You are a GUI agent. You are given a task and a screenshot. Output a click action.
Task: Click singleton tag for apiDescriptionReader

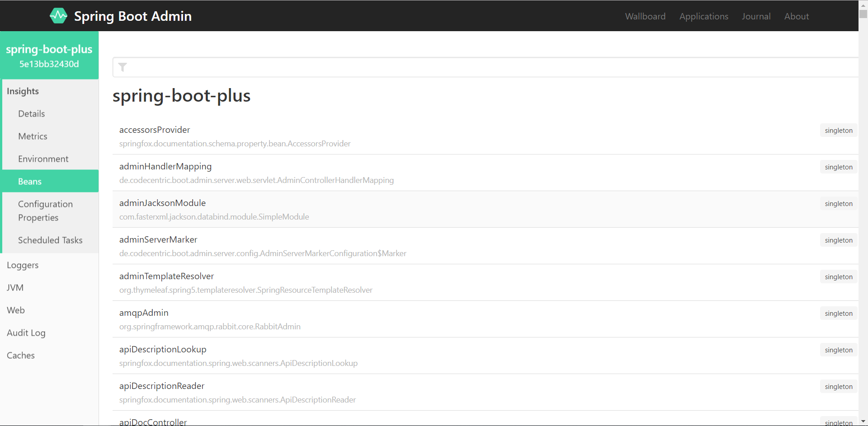click(x=839, y=387)
